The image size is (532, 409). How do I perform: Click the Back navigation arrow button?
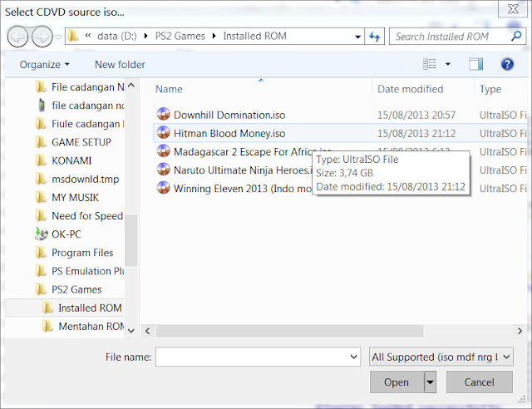(x=17, y=37)
